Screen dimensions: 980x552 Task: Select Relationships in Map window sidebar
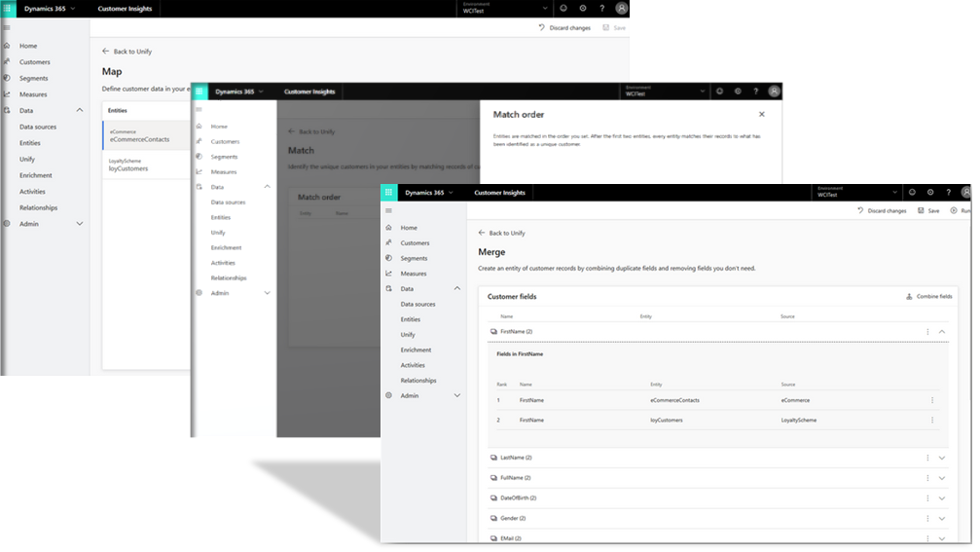38,207
